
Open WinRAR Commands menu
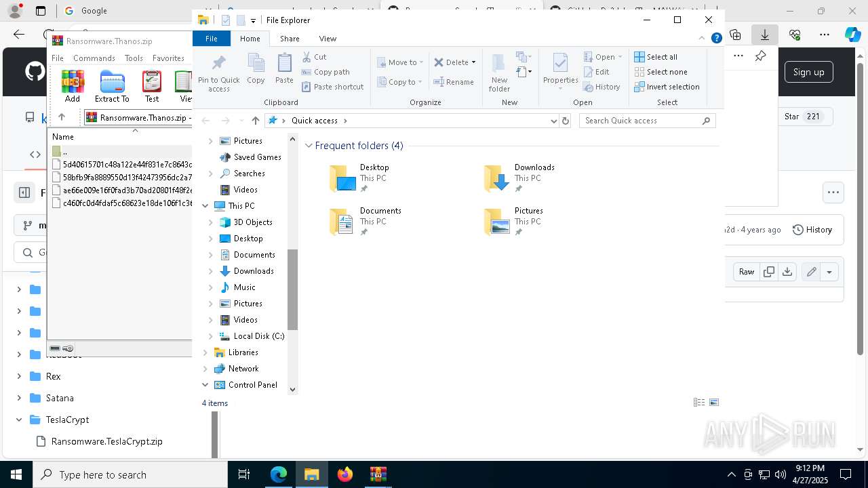coord(94,58)
